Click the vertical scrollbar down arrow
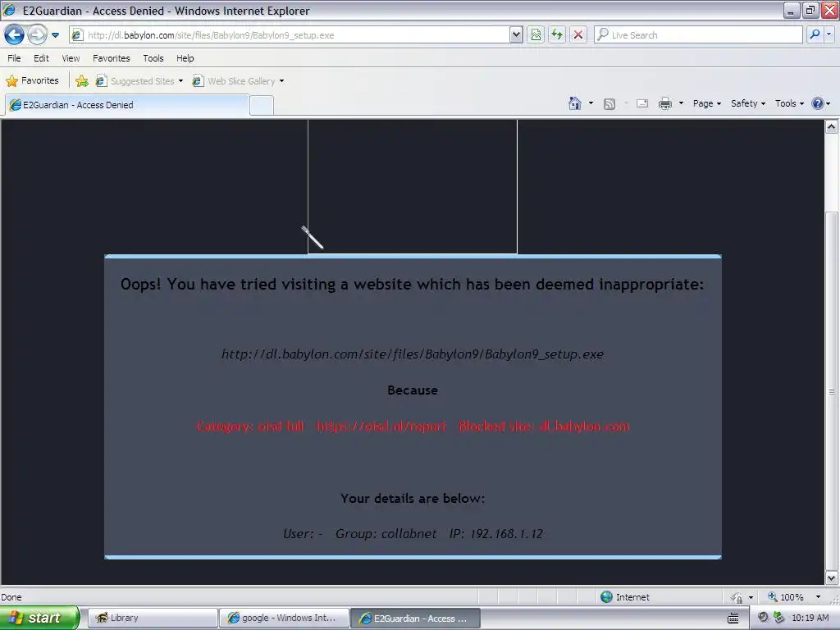The width and height of the screenshot is (840, 630). (831, 578)
